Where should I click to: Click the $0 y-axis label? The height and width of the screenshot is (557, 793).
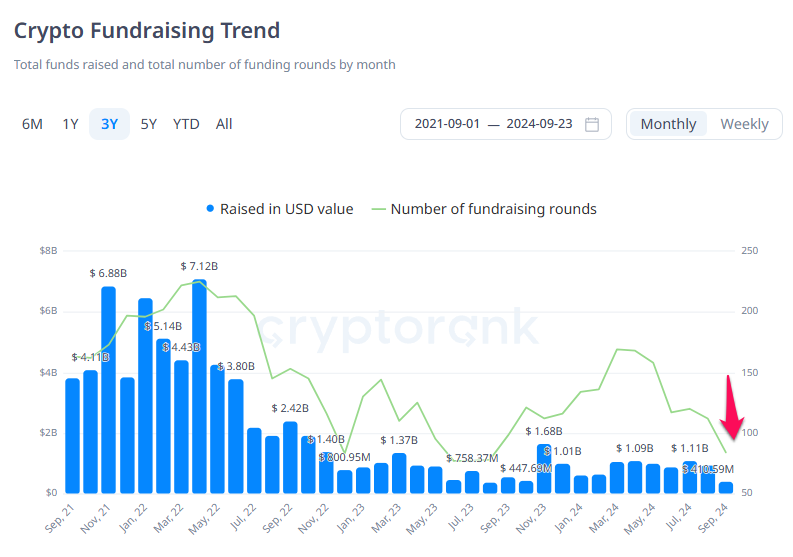click(x=52, y=492)
